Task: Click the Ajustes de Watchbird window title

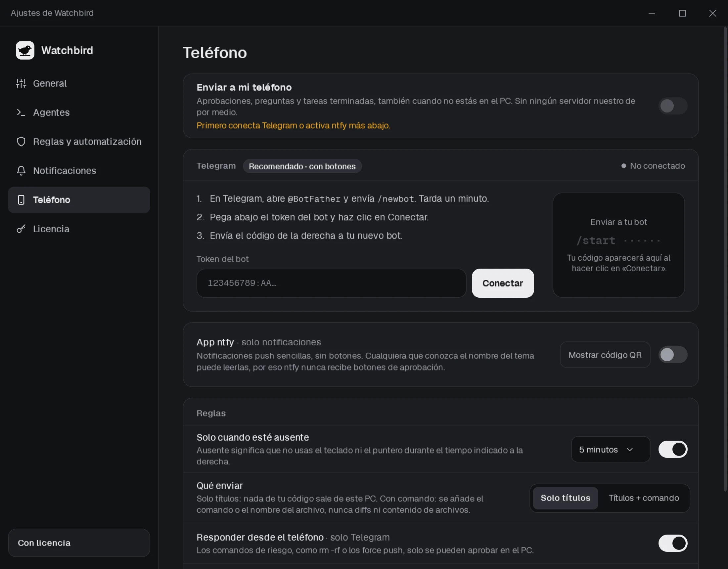Action: coord(52,13)
